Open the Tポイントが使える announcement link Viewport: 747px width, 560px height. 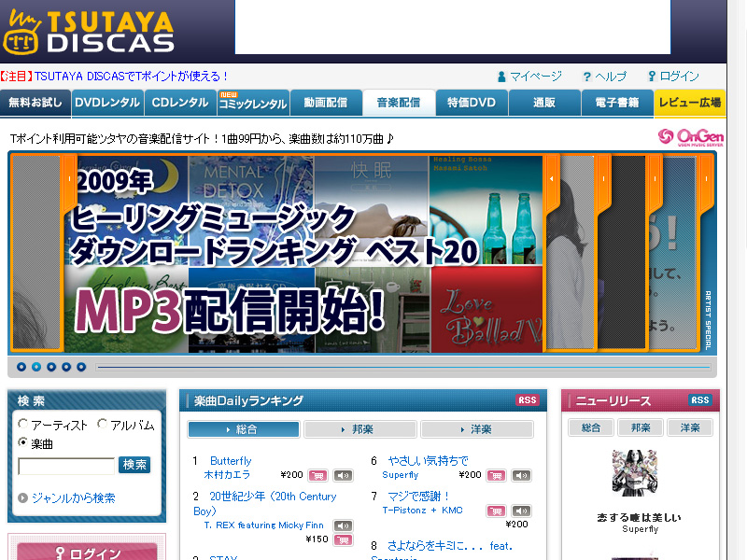tap(131, 77)
